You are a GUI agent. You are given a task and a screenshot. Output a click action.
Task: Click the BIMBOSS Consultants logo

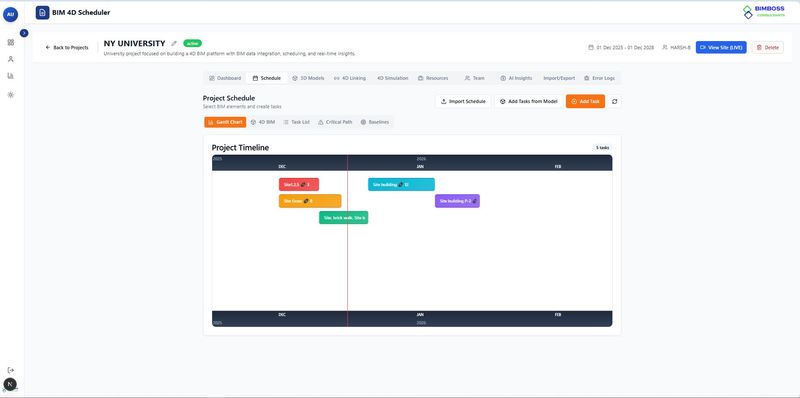click(x=764, y=12)
